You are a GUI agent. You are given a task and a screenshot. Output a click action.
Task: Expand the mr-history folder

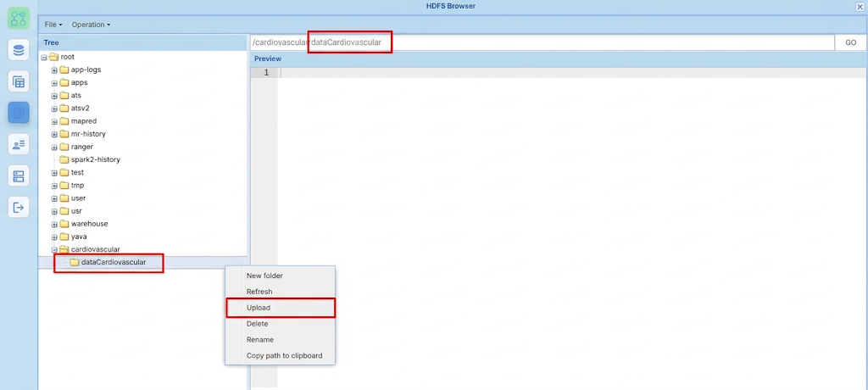tap(54, 134)
